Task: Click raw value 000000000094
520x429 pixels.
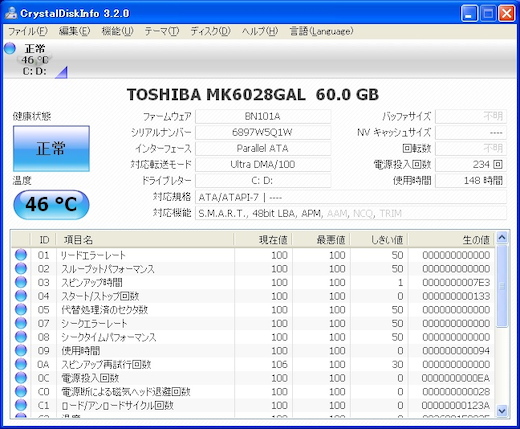Action: (x=456, y=351)
